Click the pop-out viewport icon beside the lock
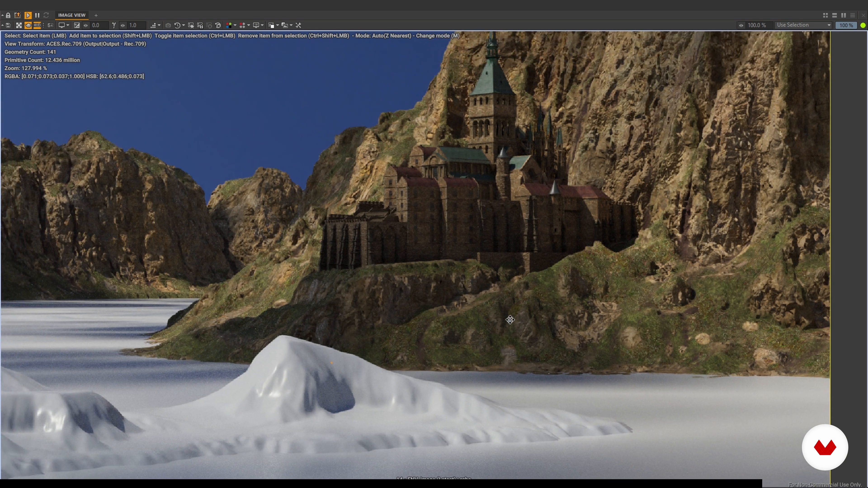This screenshot has width=868, height=488. pos(18,15)
